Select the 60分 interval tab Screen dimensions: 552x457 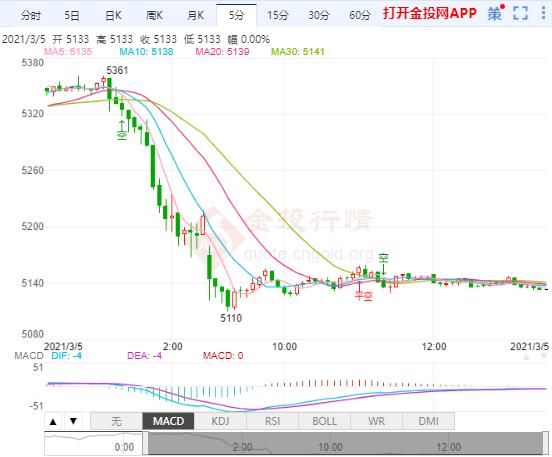pos(360,15)
